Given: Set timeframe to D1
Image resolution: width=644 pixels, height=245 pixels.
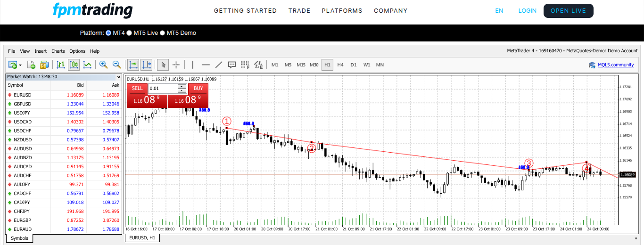Looking at the screenshot, I should coord(354,65).
